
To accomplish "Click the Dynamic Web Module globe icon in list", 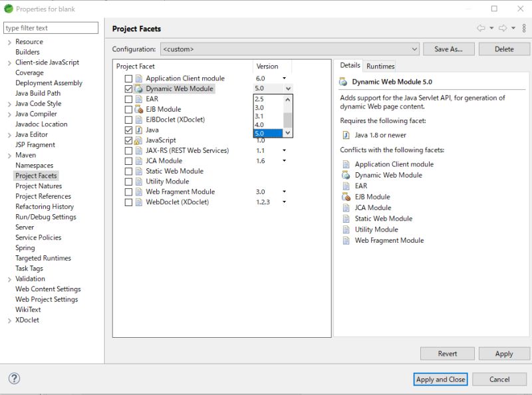I will [x=138, y=88].
